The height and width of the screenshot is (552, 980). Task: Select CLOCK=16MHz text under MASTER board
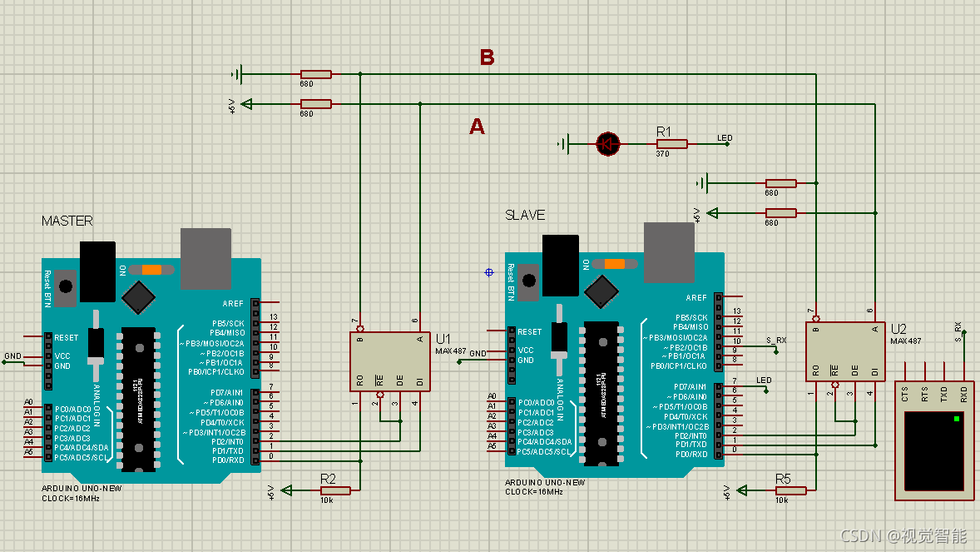(71, 498)
